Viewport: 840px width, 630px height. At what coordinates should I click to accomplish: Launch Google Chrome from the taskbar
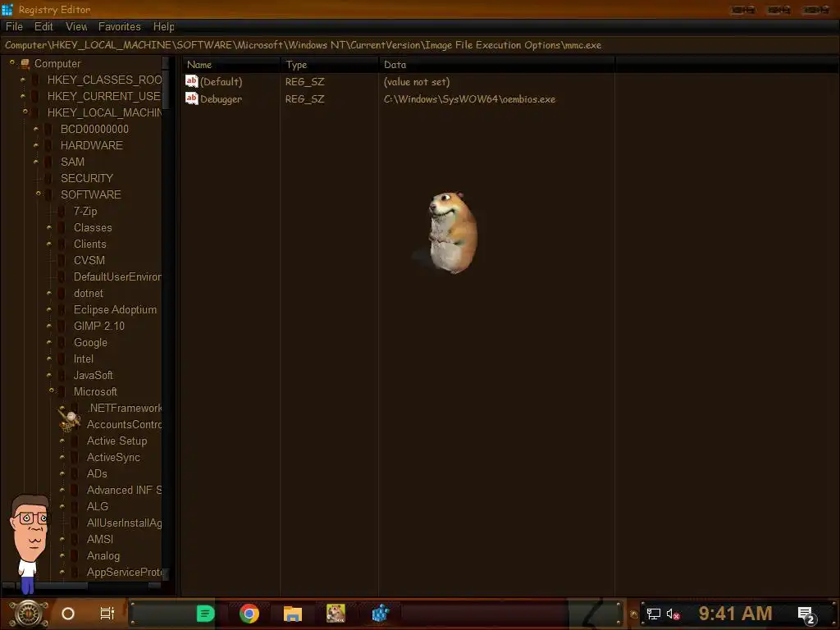coord(249,614)
